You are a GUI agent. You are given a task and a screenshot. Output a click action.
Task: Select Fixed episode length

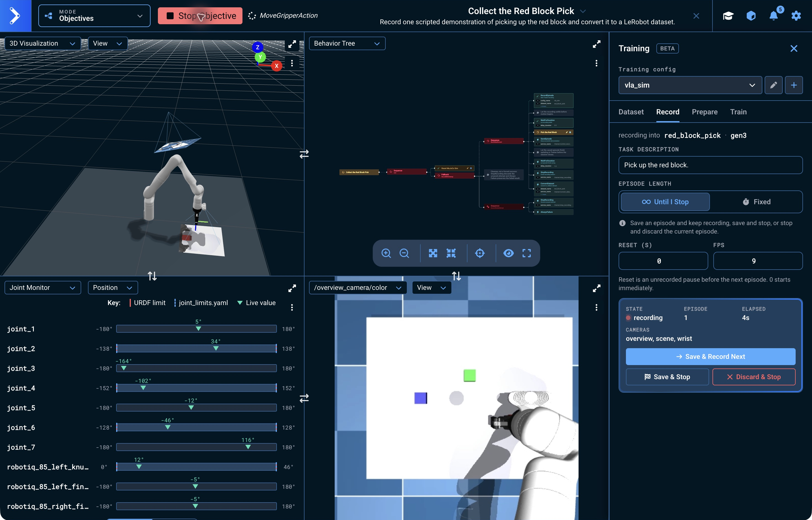coord(756,202)
